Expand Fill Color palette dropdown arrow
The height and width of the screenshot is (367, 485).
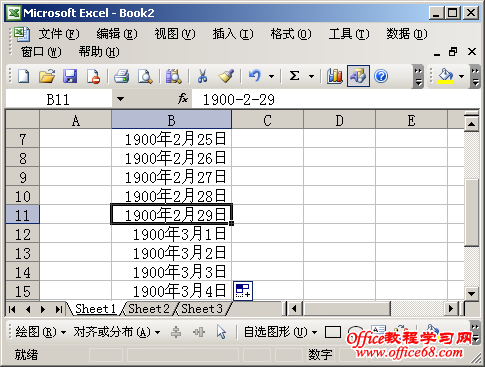(461, 77)
